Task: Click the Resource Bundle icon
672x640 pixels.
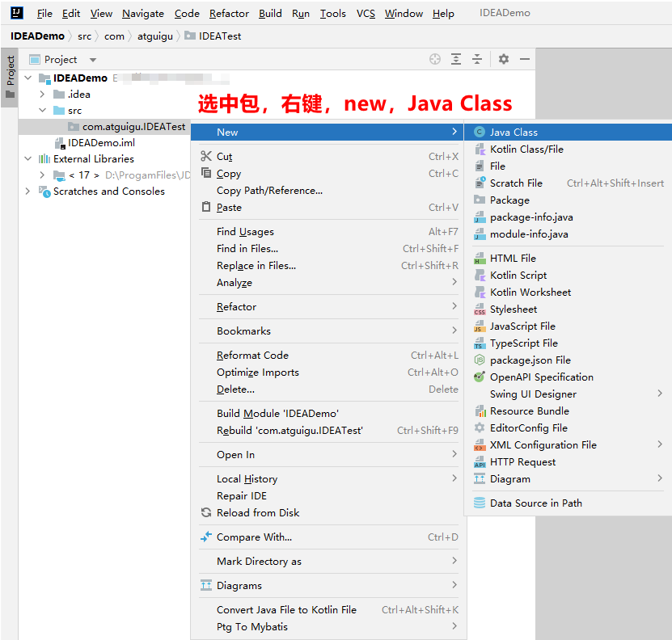Action: pyautogui.click(x=480, y=411)
